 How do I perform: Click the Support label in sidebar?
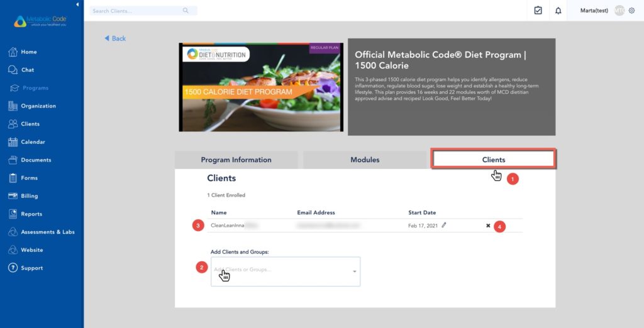(x=32, y=268)
